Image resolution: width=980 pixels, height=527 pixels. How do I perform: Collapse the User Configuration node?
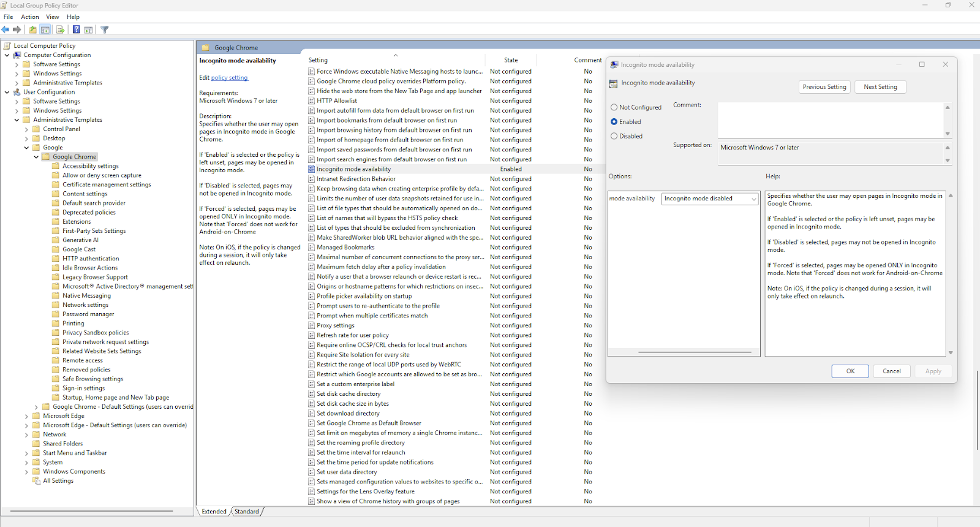click(x=7, y=92)
